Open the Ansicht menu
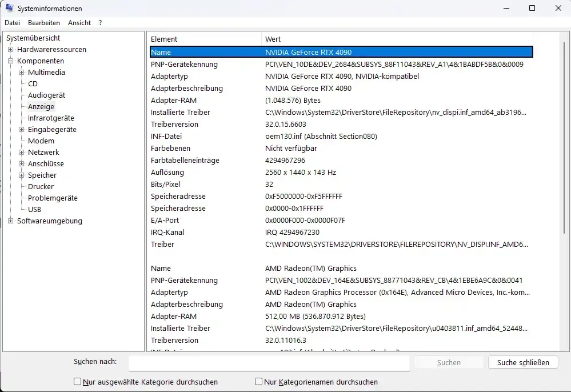Viewport: 571px width, 392px height. [79, 23]
